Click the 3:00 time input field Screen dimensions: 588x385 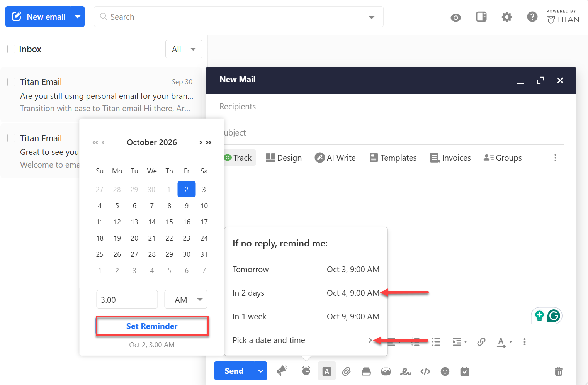click(x=127, y=300)
